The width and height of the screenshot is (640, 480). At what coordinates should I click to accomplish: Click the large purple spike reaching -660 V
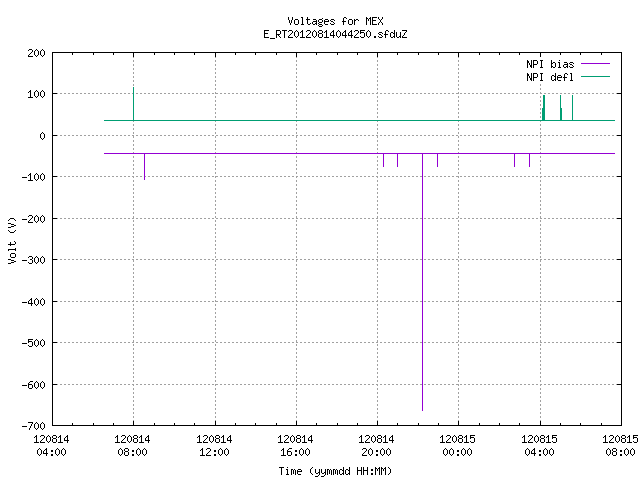(x=422, y=282)
